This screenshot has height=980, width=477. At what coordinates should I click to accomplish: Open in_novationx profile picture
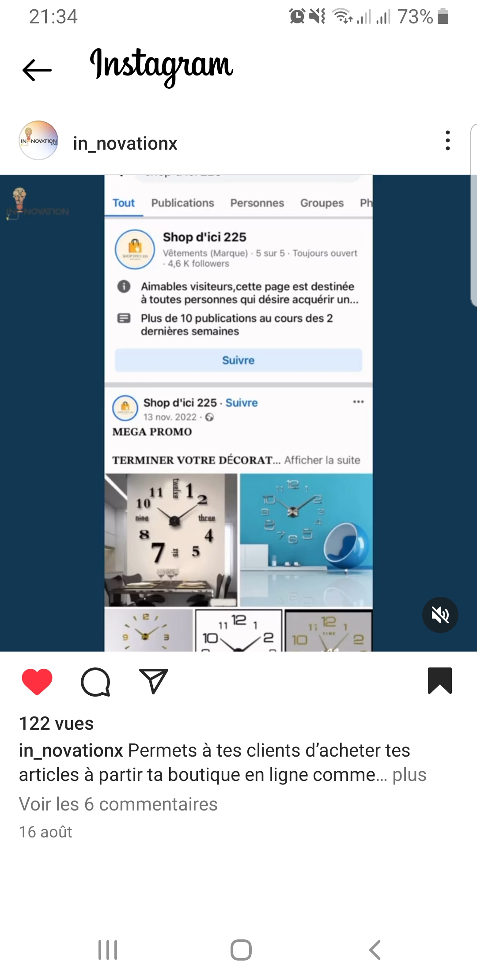pos(39,140)
